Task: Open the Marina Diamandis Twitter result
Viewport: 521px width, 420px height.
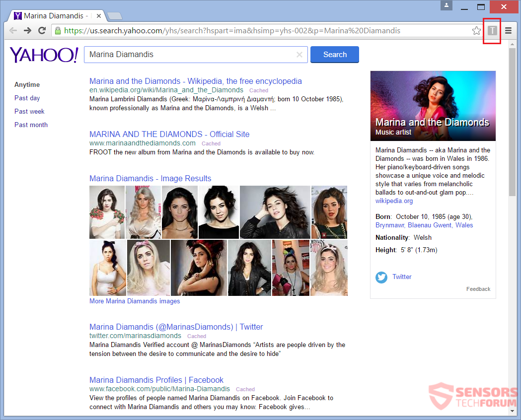Action: 176,327
